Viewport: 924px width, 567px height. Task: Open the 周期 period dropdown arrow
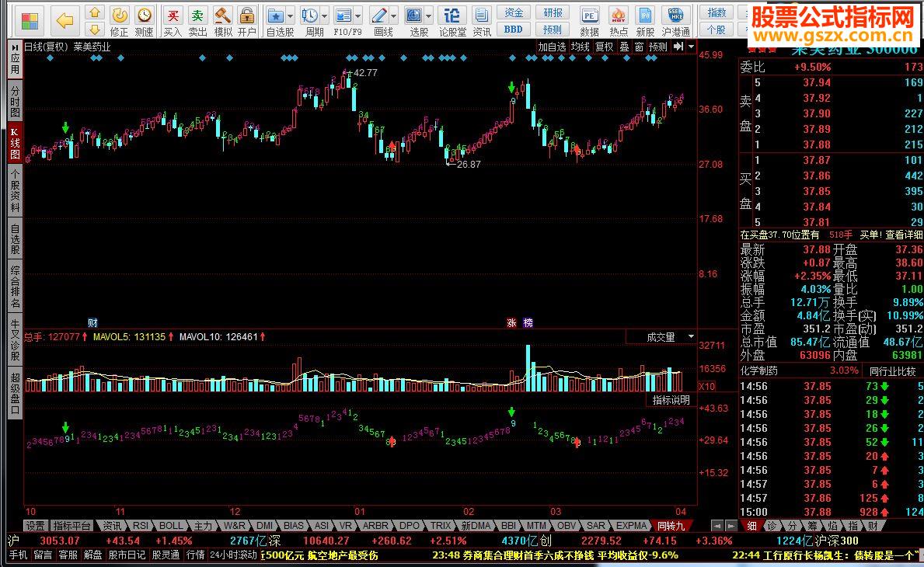pos(324,16)
